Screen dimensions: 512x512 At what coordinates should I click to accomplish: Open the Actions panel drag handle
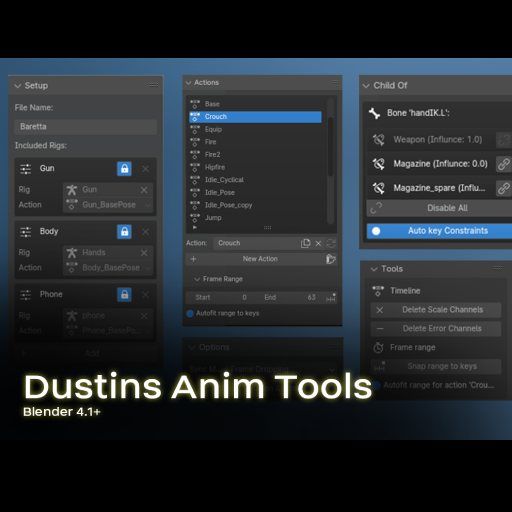(335, 82)
